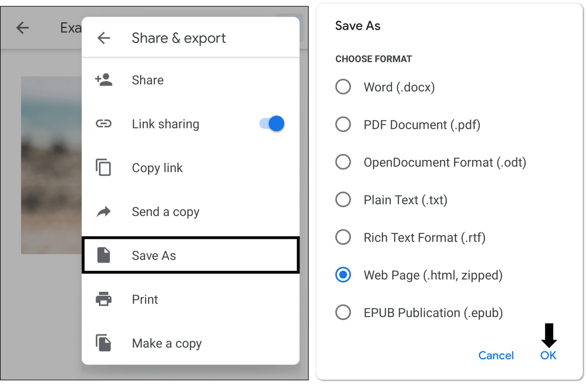Image resolution: width=588 pixels, height=386 pixels.
Task: Select OpenDocument Format (.odt)
Action: click(x=343, y=162)
